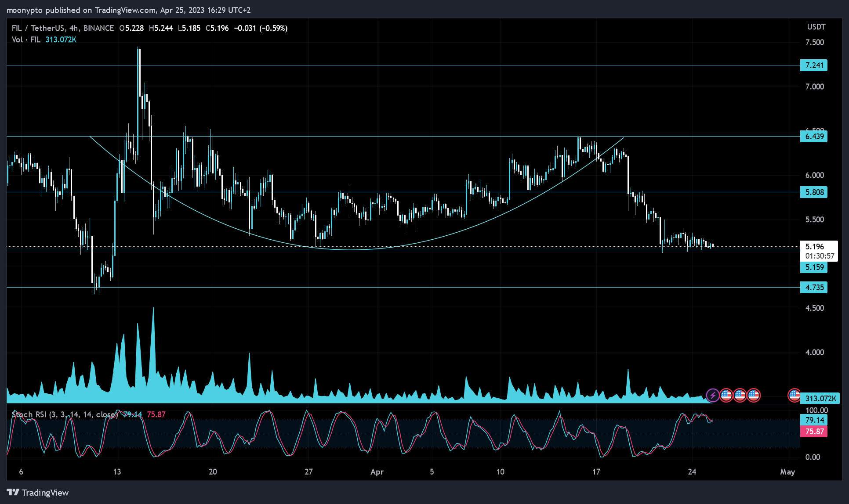Screen dimensions: 849x504
Task: Click date 24 on the time axis
Action: pos(692,472)
